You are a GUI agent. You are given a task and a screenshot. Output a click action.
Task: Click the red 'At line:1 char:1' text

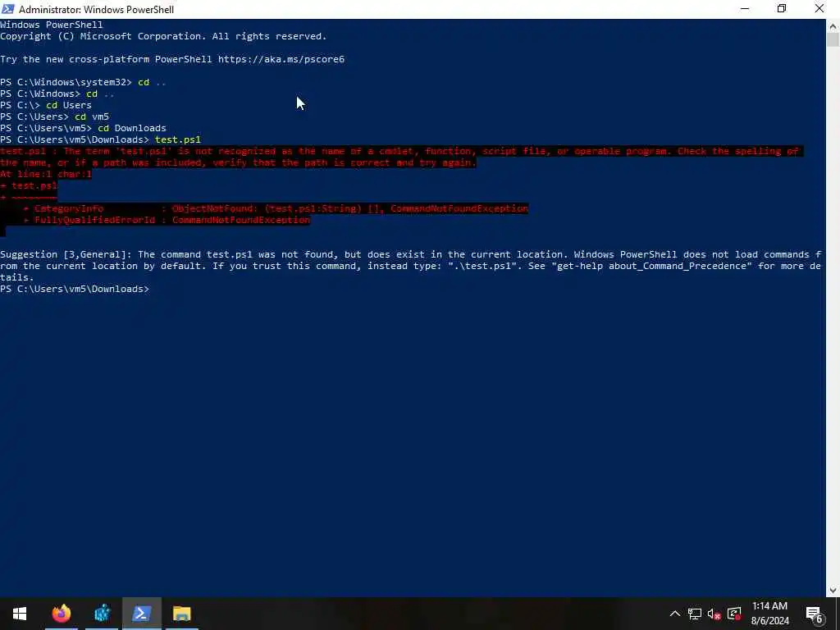tap(46, 174)
